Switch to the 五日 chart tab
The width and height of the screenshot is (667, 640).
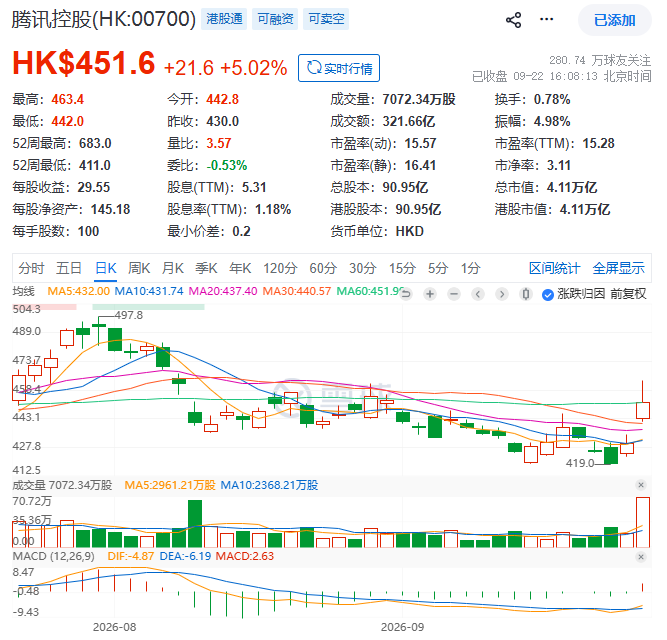(69, 268)
